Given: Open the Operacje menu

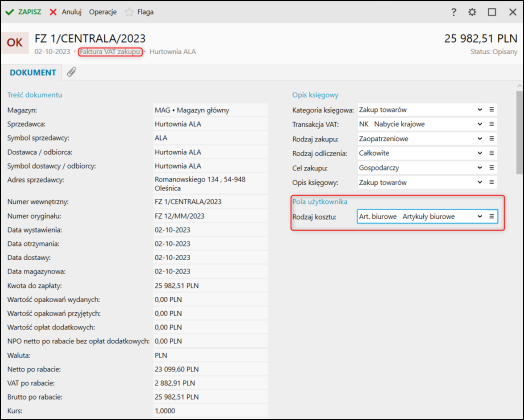Looking at the screenshot, I should click(x=103, y=12).
